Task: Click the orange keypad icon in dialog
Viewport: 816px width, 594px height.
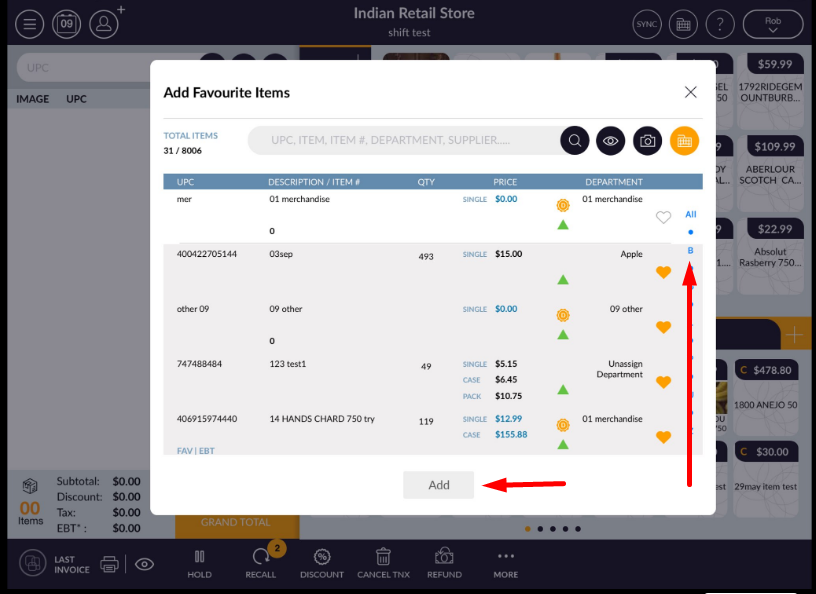Action: point(684,141)
